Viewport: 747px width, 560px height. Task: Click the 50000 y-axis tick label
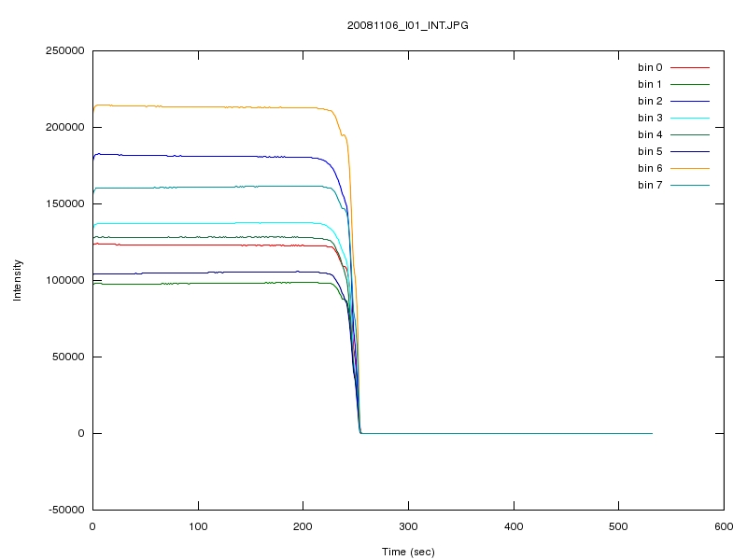[x=68, y=357]
